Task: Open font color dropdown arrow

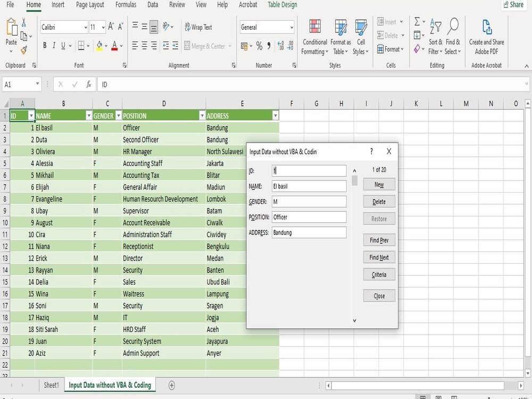Action: (x=121, y=46)
